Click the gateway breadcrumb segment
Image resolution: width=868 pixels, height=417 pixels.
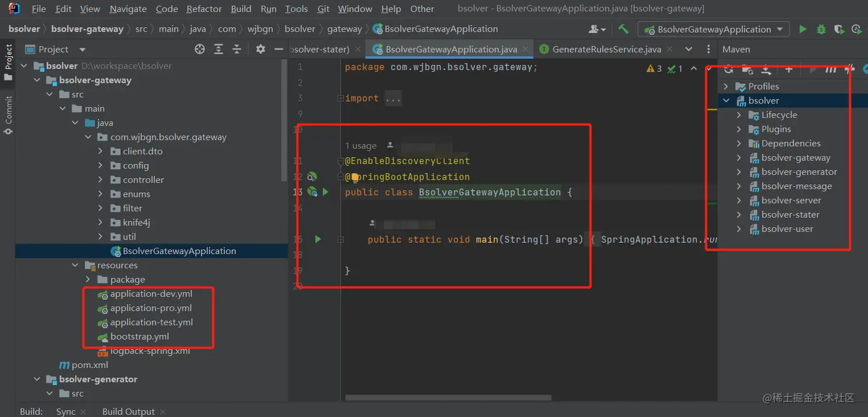tap(344, 29)
